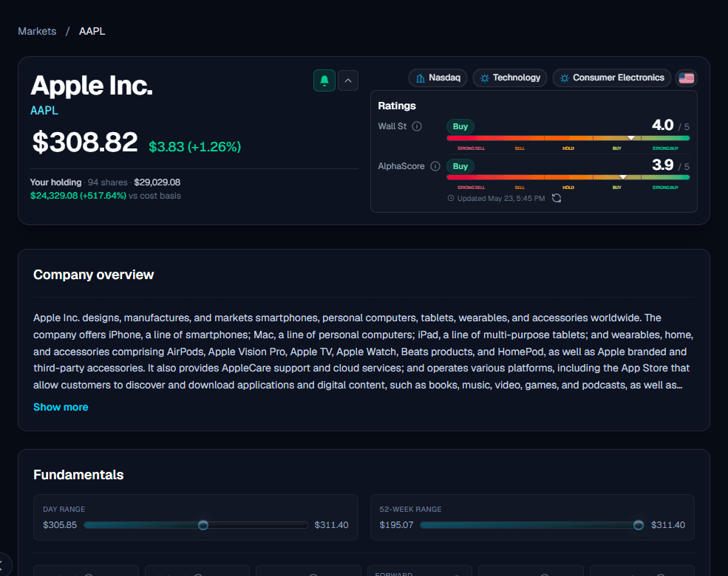Open the AlphaScore info icon
728x576 pixels.
coord(435,166)
